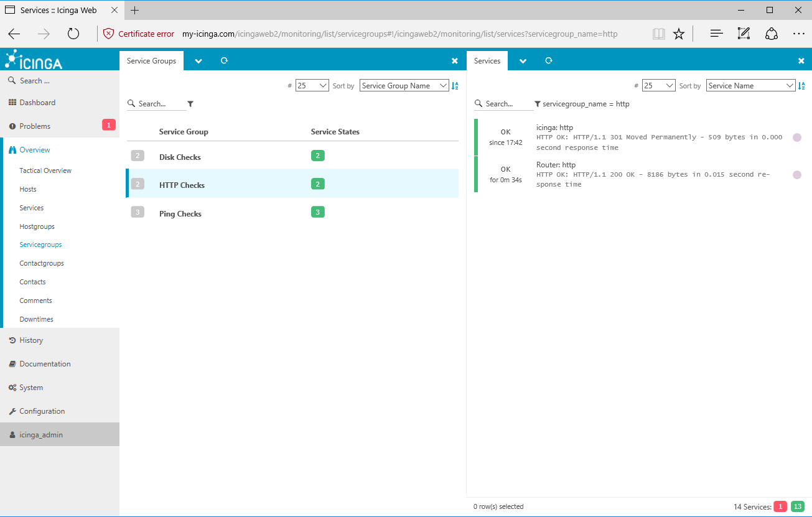
Task: Open the icinga_admin user menu
Action: point(41,435)
